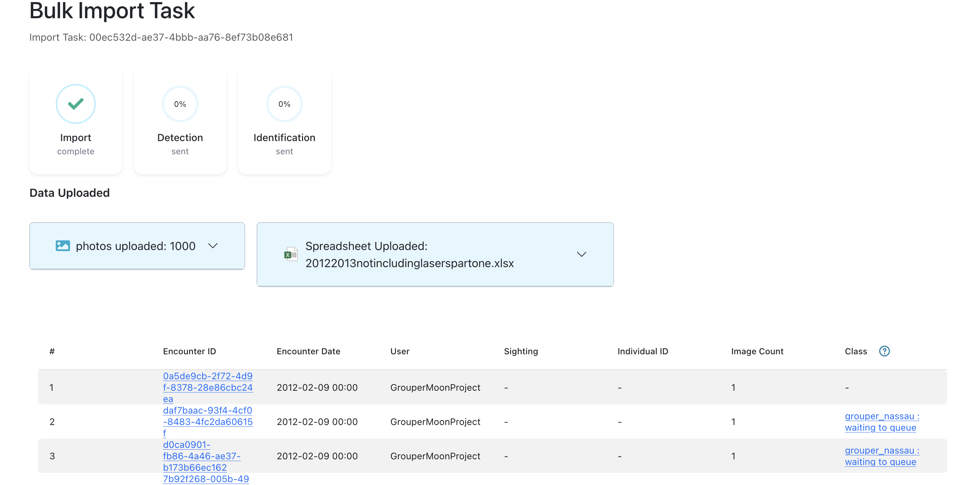This screenshot has width=980, height=485.
Task: Open the photos uploaded: 1000 panel
Action: [135, 246]
